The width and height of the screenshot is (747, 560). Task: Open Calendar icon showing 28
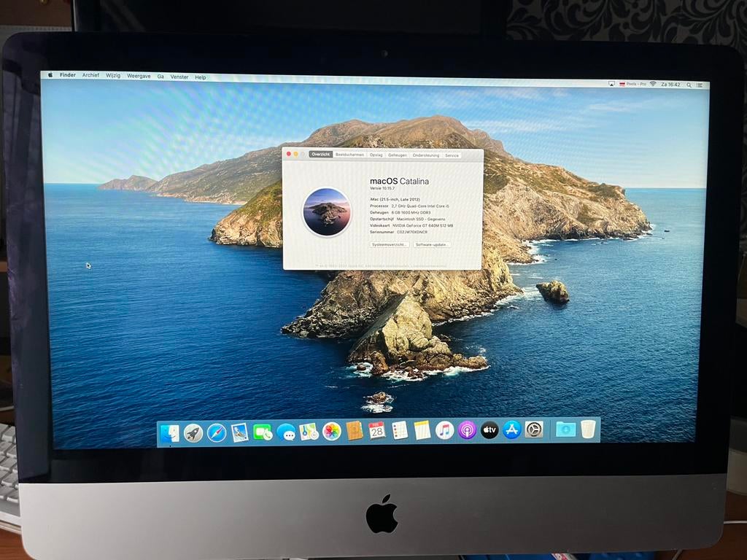pos(377,430)
